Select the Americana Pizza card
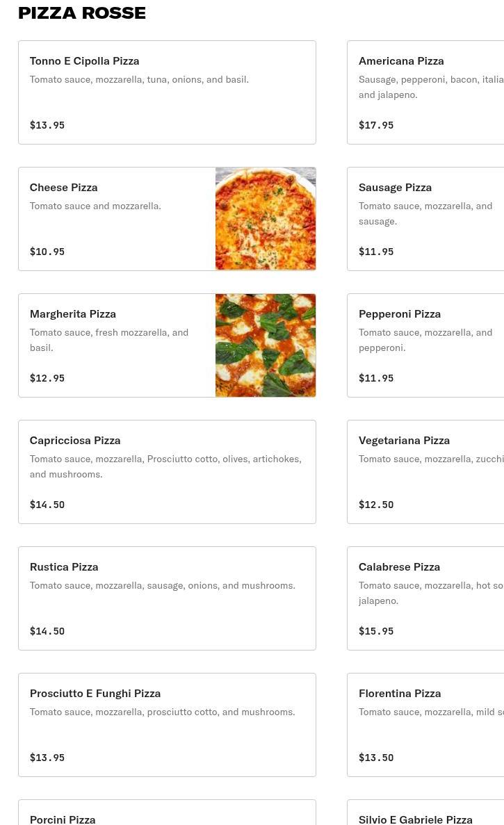 click(425, 92)
